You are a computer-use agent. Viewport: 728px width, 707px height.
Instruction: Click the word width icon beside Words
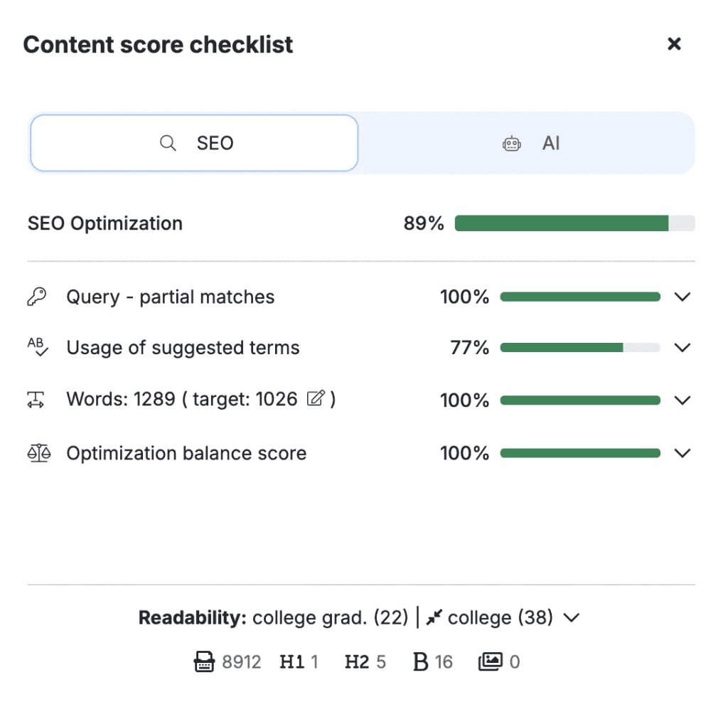[37, 400]
